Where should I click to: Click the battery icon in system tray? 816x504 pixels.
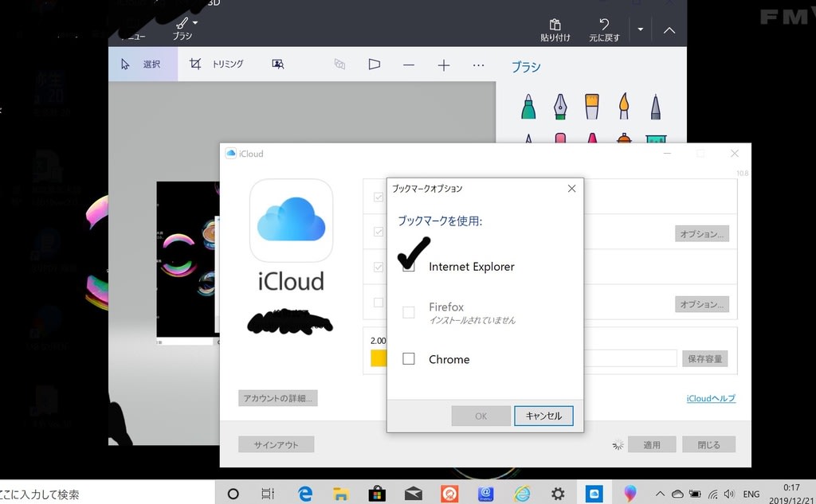695,494
